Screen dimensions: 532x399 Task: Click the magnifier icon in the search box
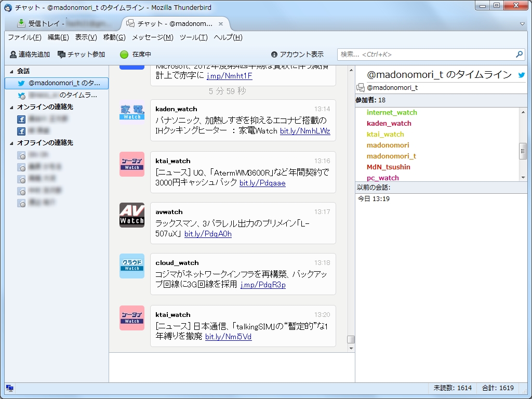coord(518,54)
